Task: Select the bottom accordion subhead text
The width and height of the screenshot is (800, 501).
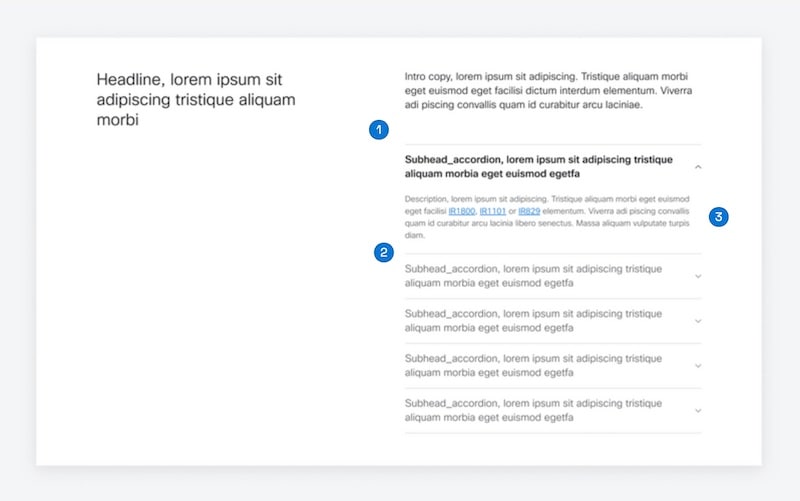Action: (533, 410)
